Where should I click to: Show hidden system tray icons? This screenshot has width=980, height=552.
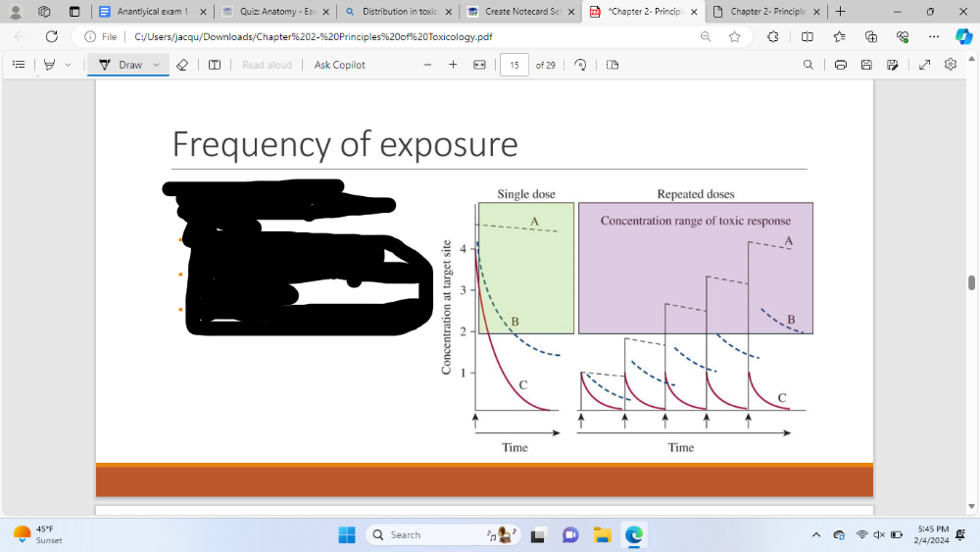pos(816,535)
